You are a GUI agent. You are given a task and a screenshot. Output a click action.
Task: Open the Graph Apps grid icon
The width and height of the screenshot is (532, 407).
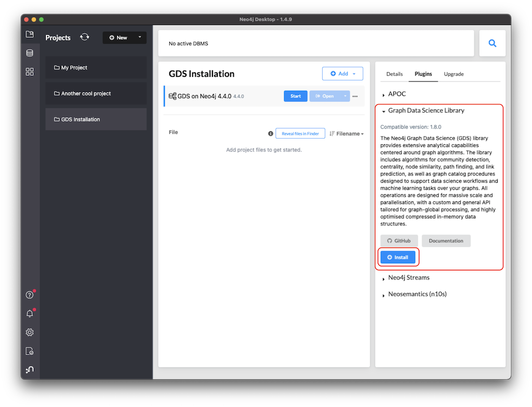[x=30, y=72]
